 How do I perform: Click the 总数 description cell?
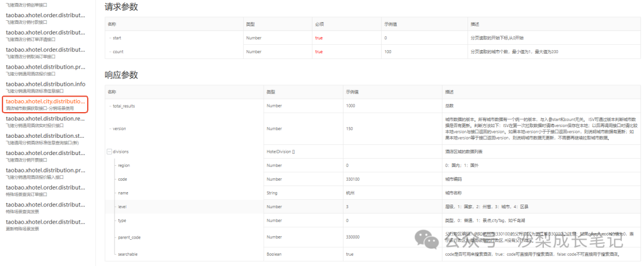[450, 106]
